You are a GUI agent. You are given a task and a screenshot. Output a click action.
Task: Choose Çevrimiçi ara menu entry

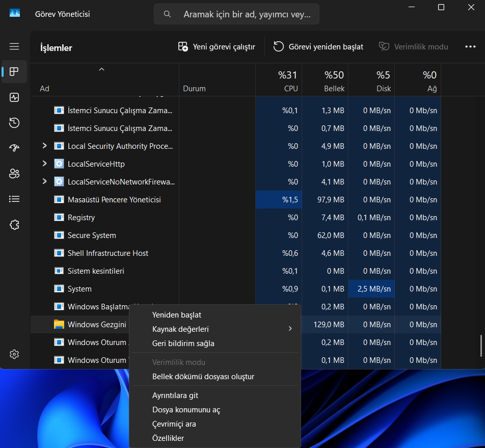(x=174, y=424)
